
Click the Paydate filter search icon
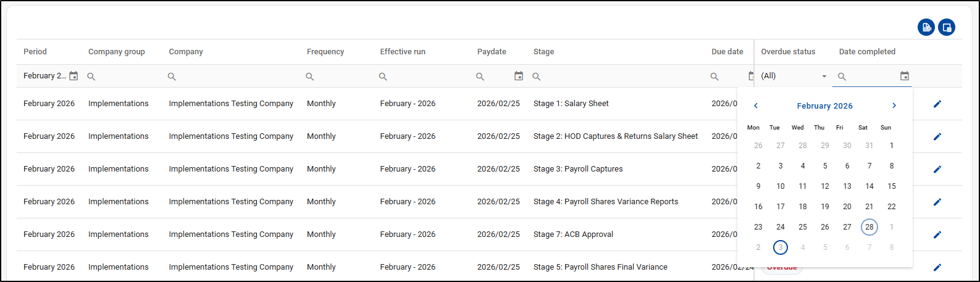(480, 77)
